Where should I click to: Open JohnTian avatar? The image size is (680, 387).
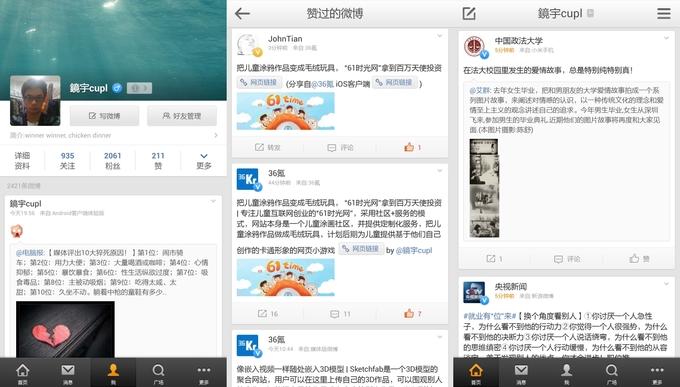[248, 45]
